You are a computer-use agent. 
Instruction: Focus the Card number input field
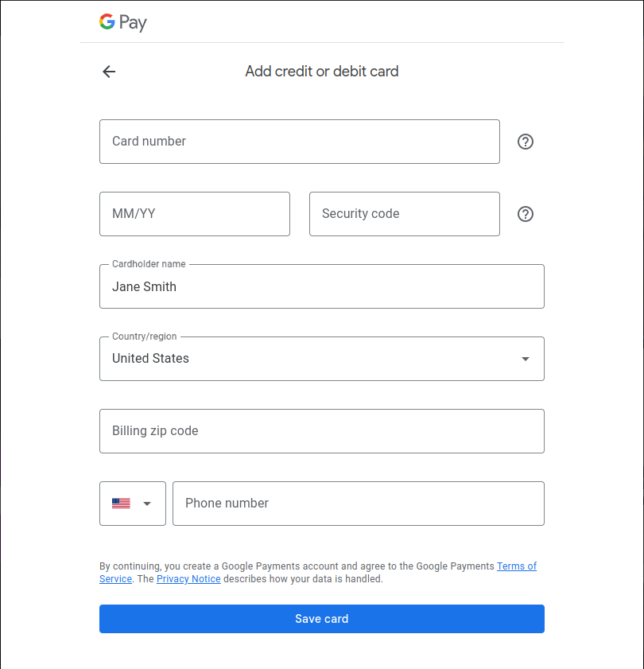(x=299, y=142)
